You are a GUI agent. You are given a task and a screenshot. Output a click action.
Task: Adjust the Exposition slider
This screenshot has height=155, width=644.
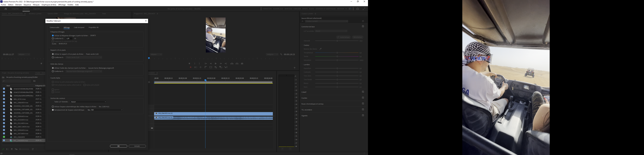point(337,68)
